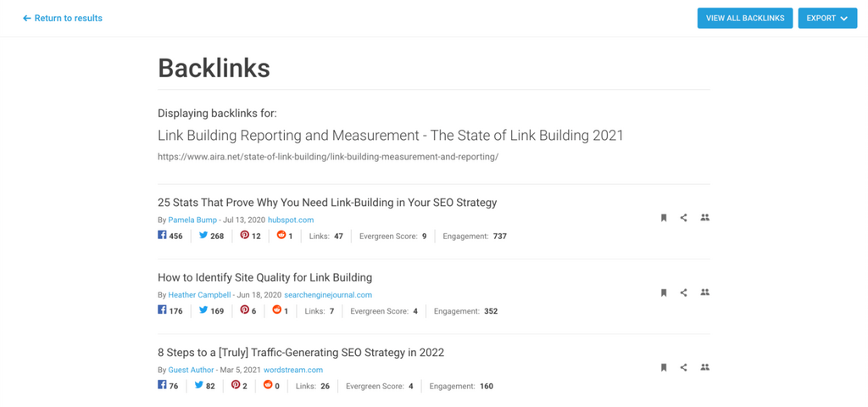View sharers icon for the wordstream.com article
This screenshot has height=407, width=868.
tap(704, 368)
